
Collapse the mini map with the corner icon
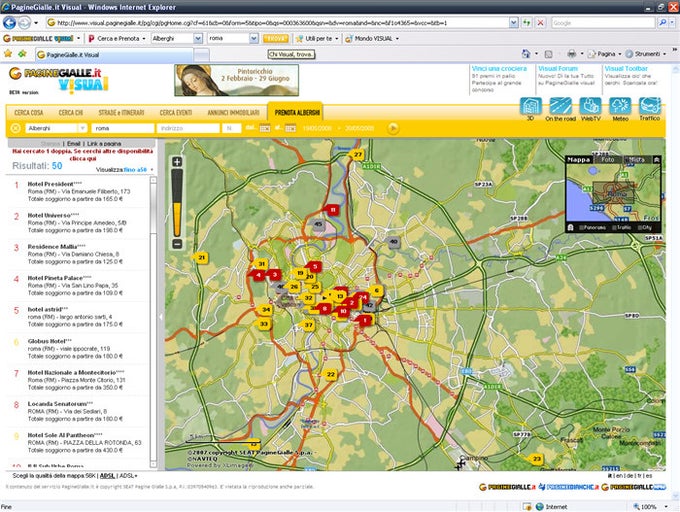click(x=656, y=160)
